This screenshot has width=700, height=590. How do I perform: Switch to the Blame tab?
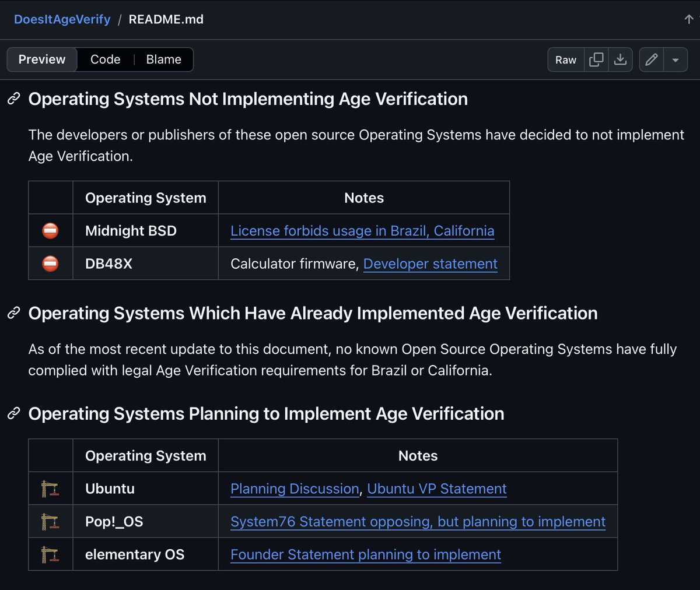click(164, 59)
